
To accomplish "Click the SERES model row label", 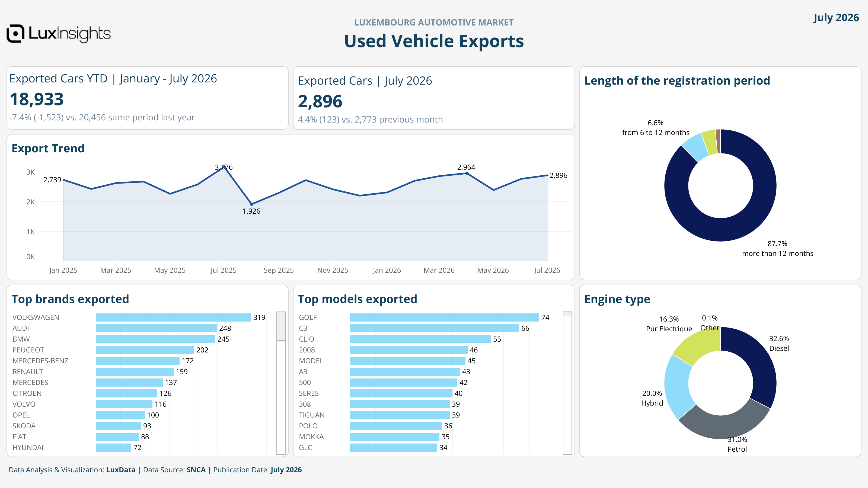I will 309,393.
